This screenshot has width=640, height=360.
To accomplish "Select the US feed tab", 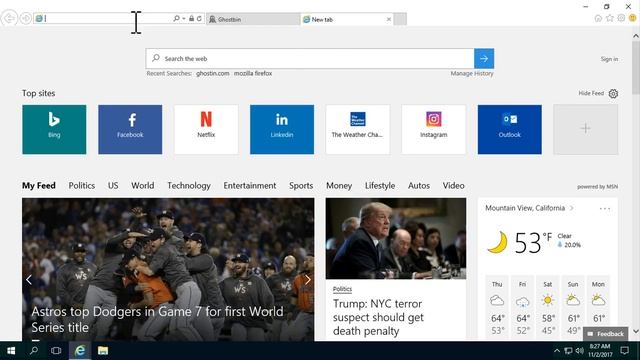I will [113, 186].
